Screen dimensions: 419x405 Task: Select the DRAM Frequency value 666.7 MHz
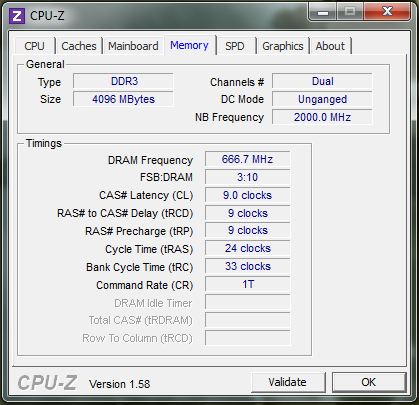(x=247, y=159)
